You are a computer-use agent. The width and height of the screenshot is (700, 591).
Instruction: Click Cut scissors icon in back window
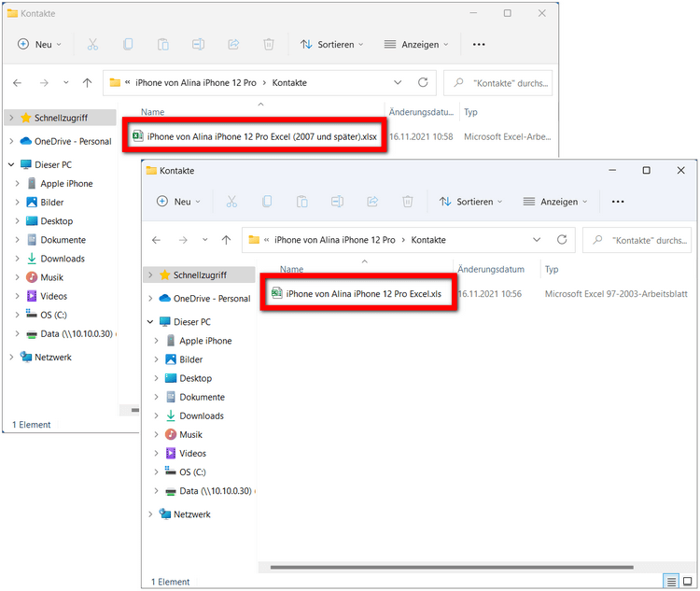92,44
